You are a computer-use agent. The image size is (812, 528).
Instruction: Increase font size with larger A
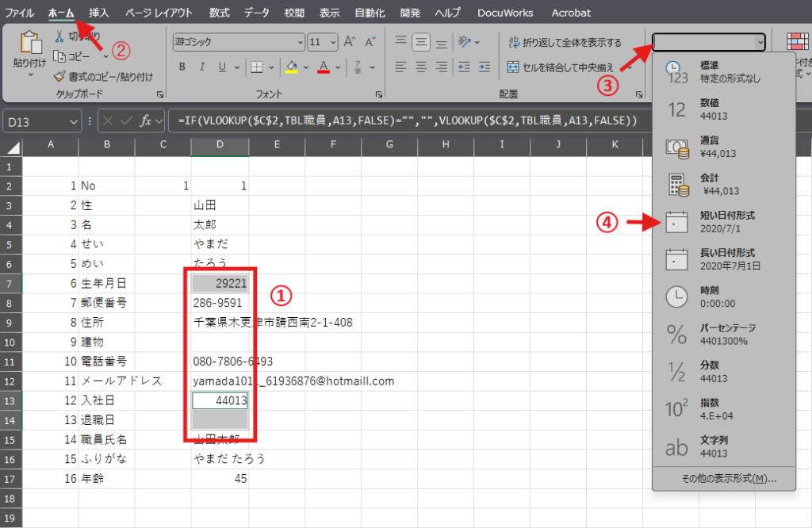(350, 41)
